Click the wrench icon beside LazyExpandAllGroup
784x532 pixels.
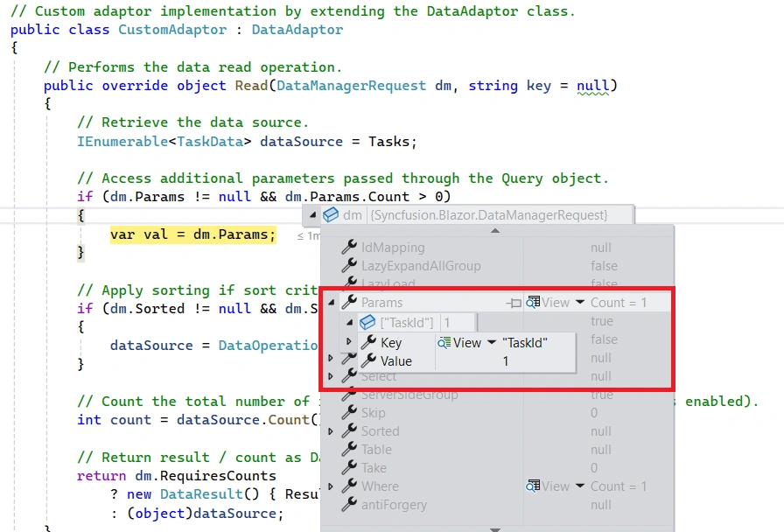click(x=349, y=265)
